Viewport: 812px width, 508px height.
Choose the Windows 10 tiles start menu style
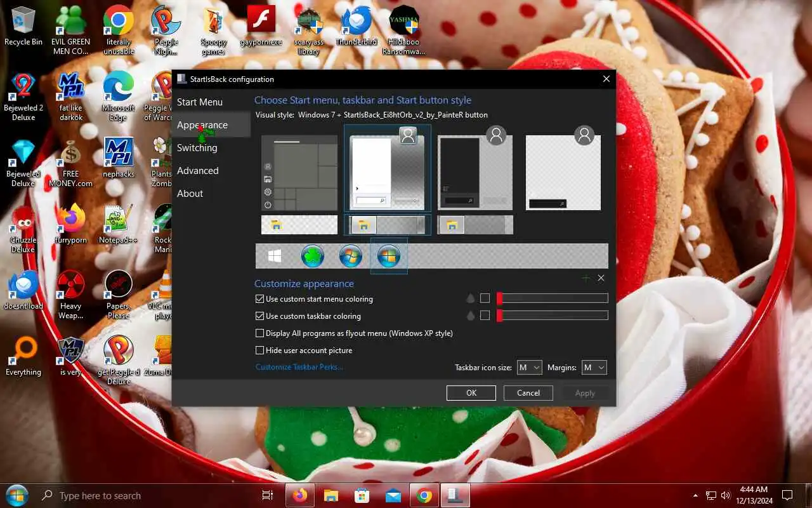coord(299,173)
